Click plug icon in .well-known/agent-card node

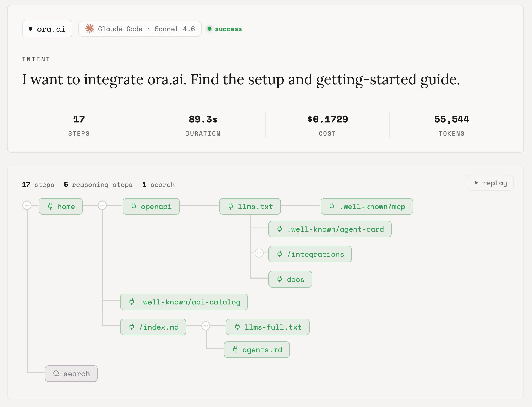pos(280,229)
